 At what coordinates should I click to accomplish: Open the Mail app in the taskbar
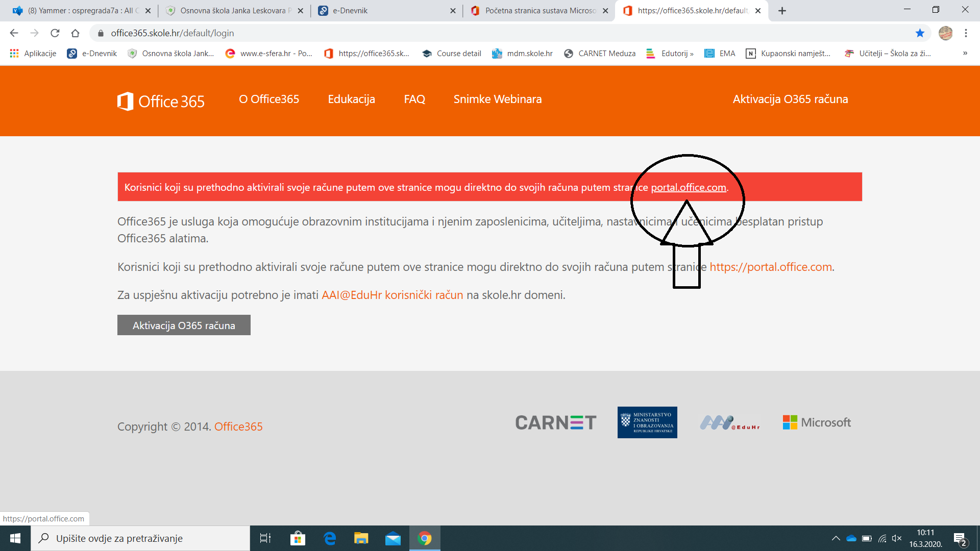pyautogui.click(x=393, y=538)
